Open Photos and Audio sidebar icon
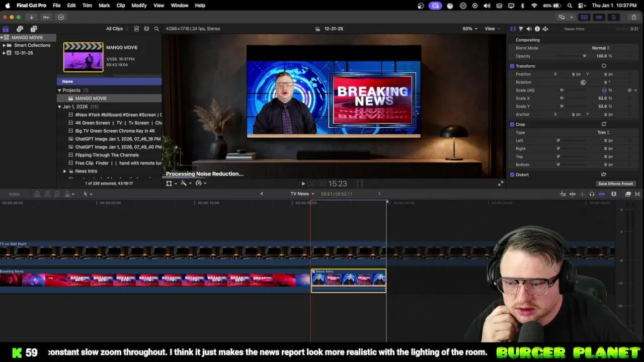This screenshot has width=644, height=362. (x=20, y=29)
